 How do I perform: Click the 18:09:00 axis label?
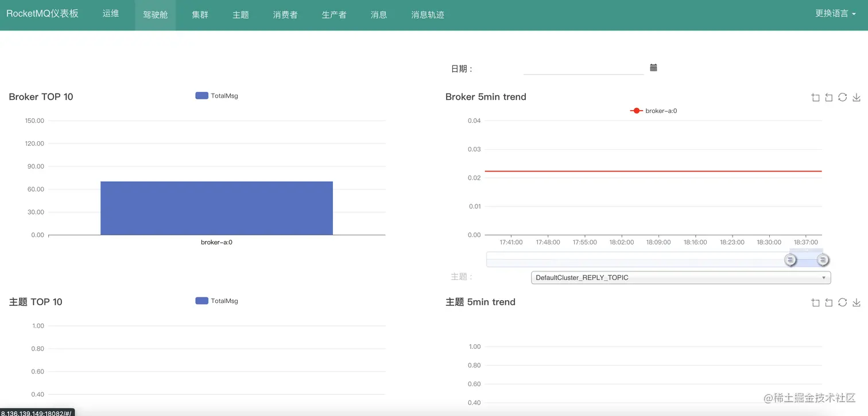(658, 242)
